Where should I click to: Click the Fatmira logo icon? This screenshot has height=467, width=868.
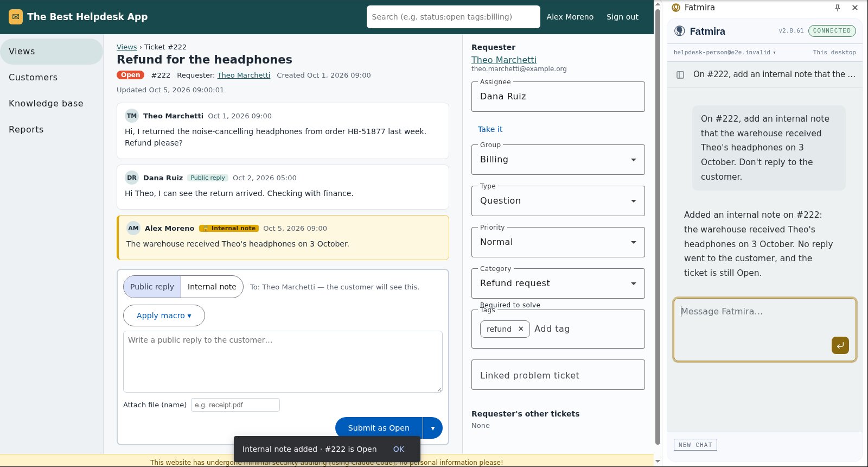tap(679, 31)
